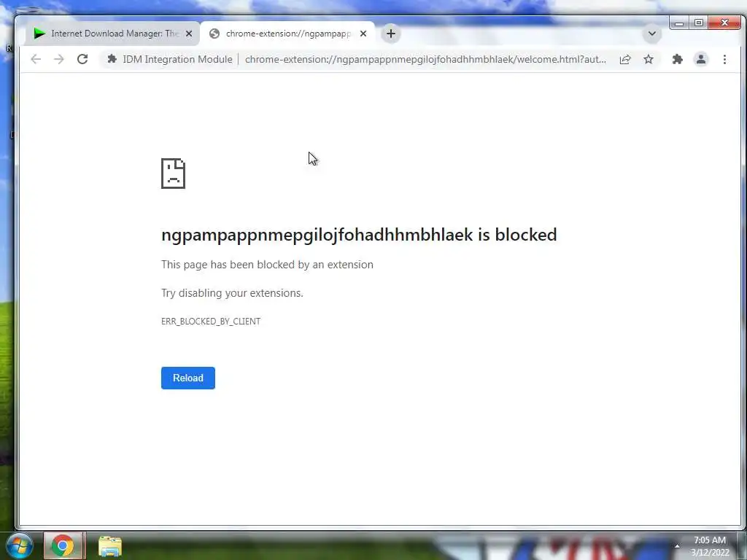
Task: Go forward with the right arrow icon
Action: (x=58, y=59)
